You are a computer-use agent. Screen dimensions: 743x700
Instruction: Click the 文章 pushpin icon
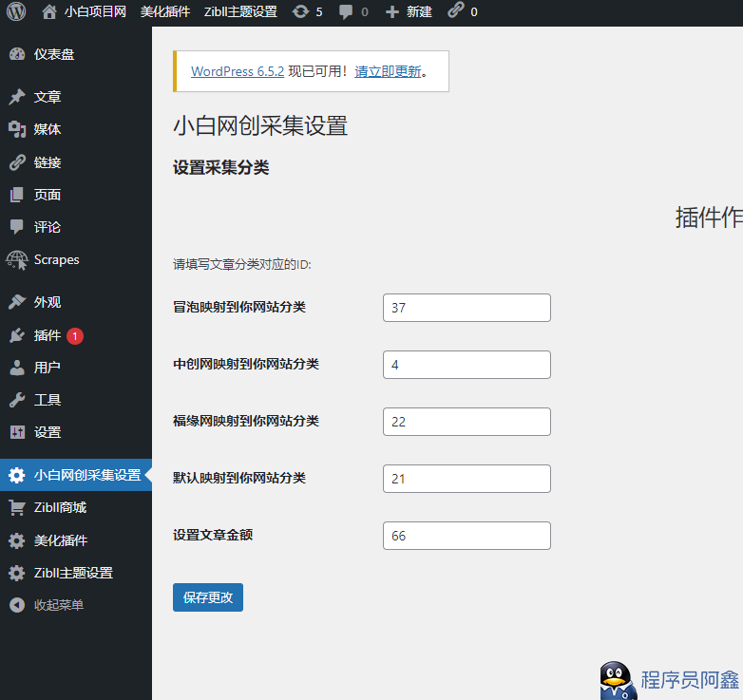(17, 97)
